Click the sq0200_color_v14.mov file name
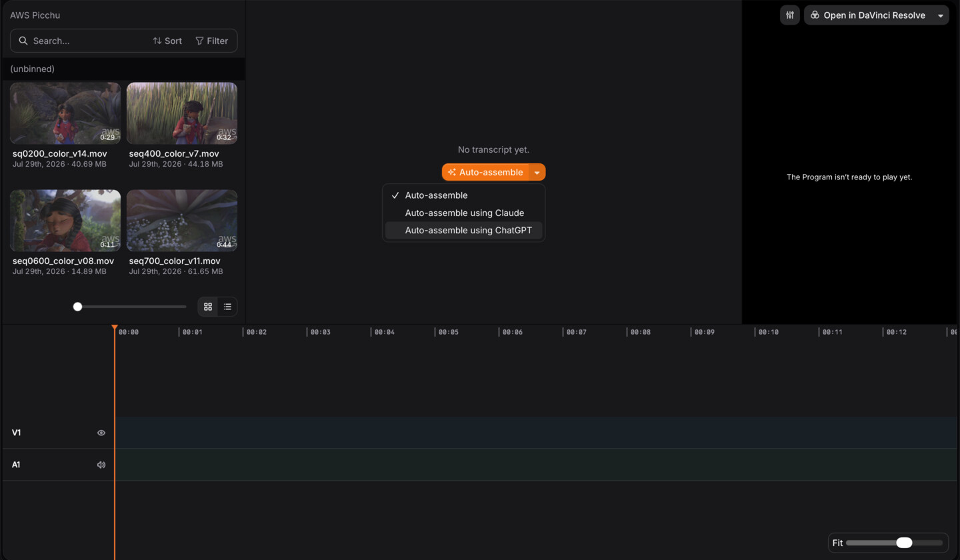Image resolution: width=960 pixels, height=560 pixels. pos(60,153)
